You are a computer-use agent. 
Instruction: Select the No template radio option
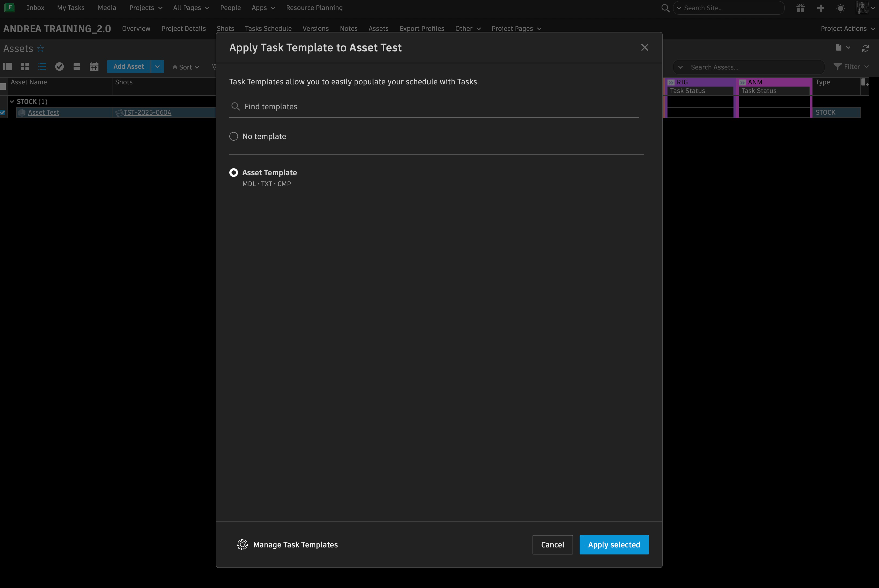pos(234,137)
